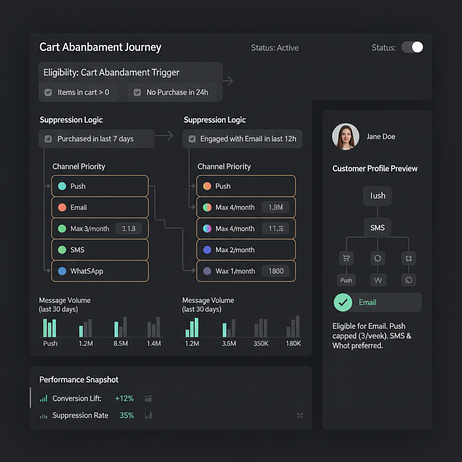The image size is (462, 462).
Task: Click the Email row in left Channel Priority
Action: [100, 207]
